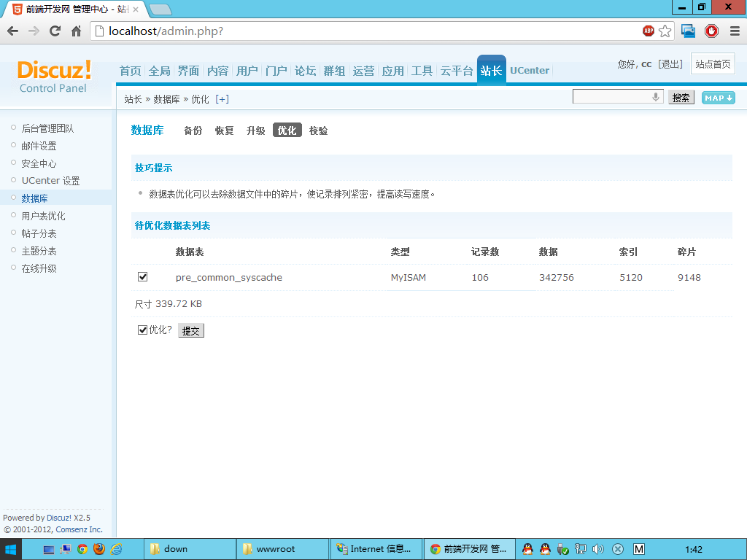Click the circled X tray icon
747x560 pixels.
tap(618, 549)
